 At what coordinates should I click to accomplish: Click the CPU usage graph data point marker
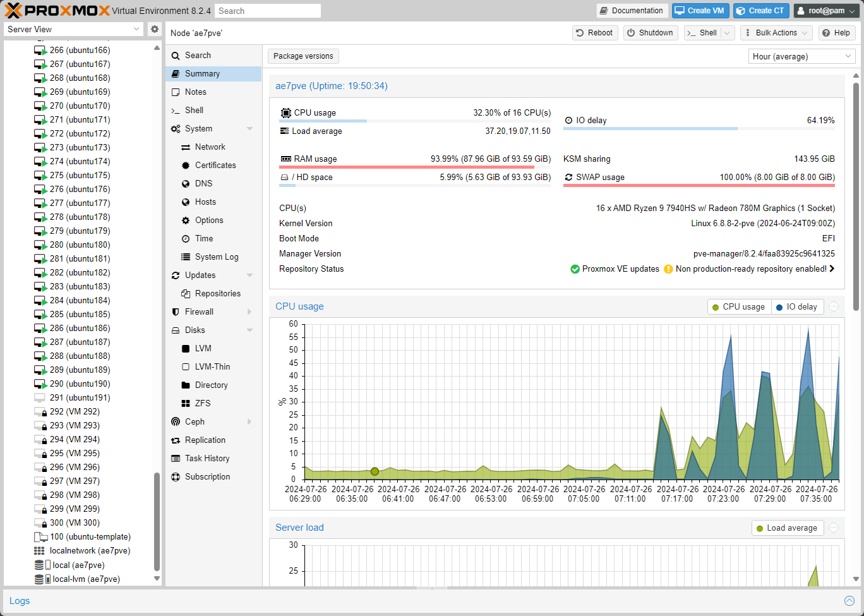[x=375, y=471]
